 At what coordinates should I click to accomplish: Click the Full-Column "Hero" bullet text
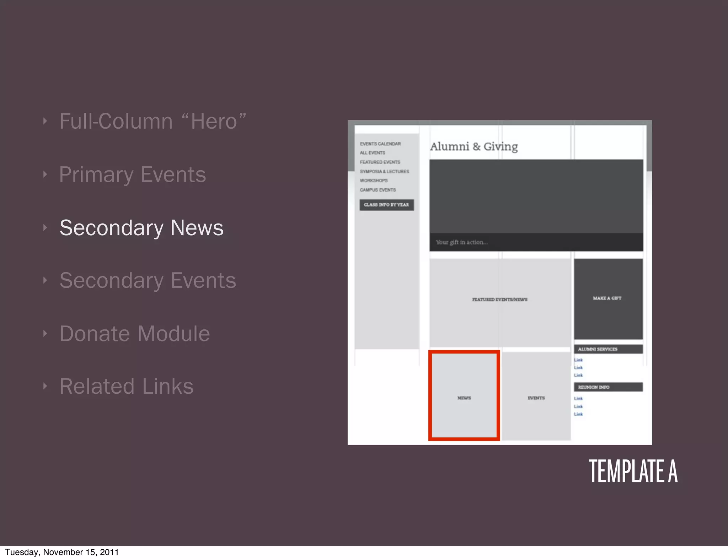tap(152, 122)
